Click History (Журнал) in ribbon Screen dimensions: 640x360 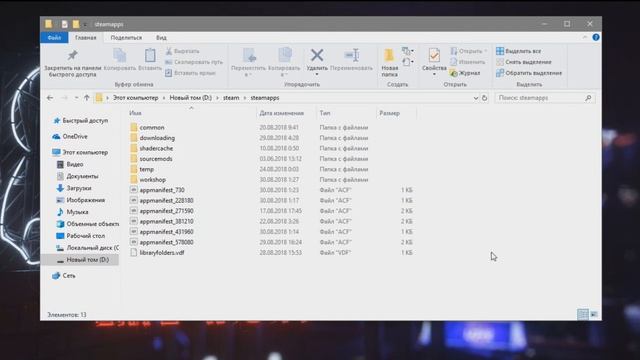(x=465, y=73)
